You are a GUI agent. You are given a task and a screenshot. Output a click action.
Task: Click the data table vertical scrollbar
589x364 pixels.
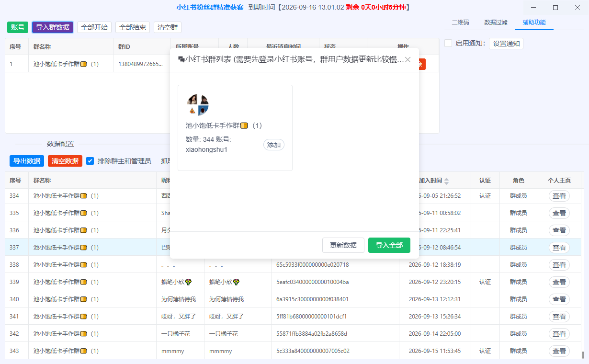click(583, 354)
